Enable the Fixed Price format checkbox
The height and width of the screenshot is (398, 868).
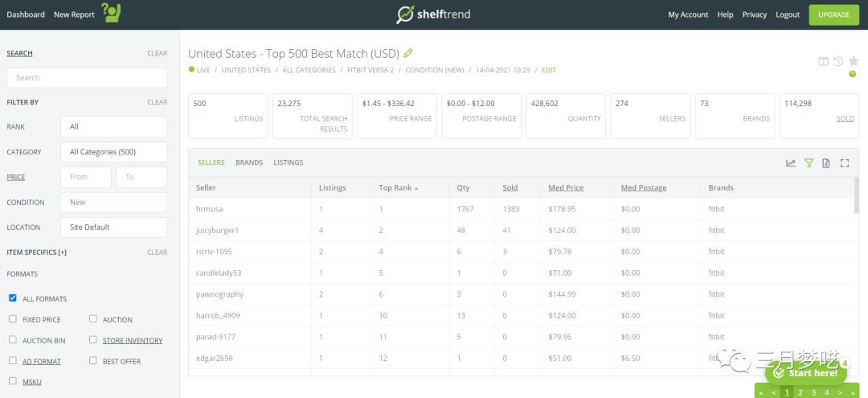13,319
